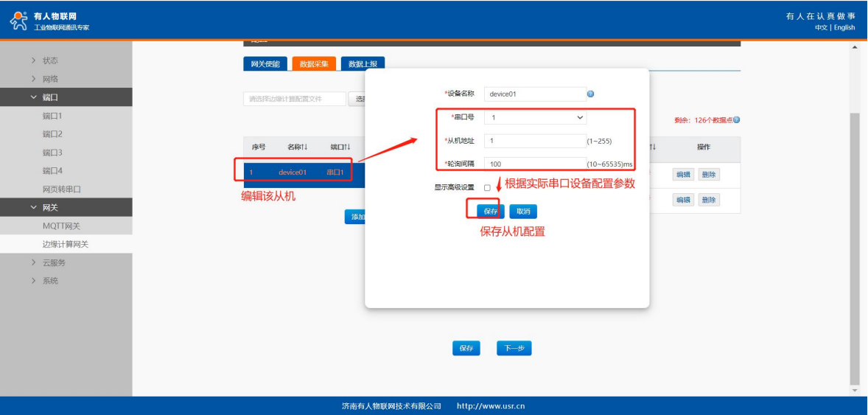This screenshot has height=415, width=868.
Task: Save the slave configuration in dialog
Action: tap(491, 212)
